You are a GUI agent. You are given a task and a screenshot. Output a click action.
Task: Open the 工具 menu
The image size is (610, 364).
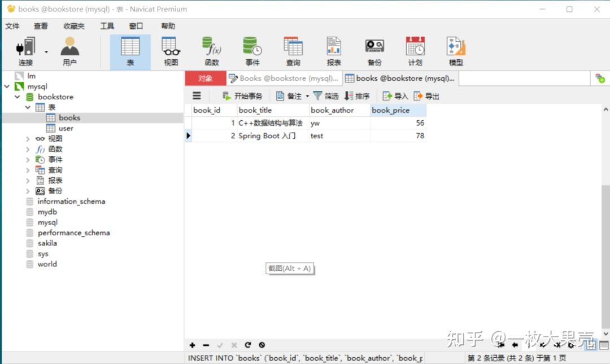tap(107, 25)
